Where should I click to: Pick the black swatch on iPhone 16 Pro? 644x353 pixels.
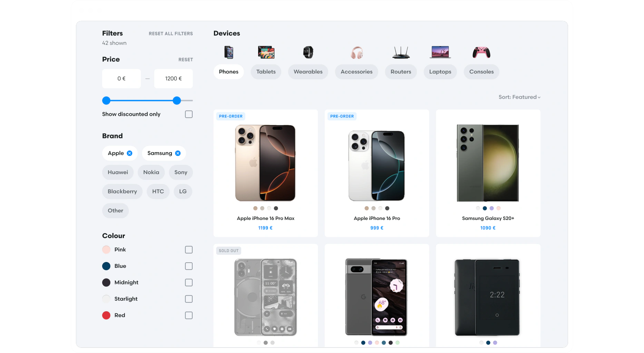387,208
